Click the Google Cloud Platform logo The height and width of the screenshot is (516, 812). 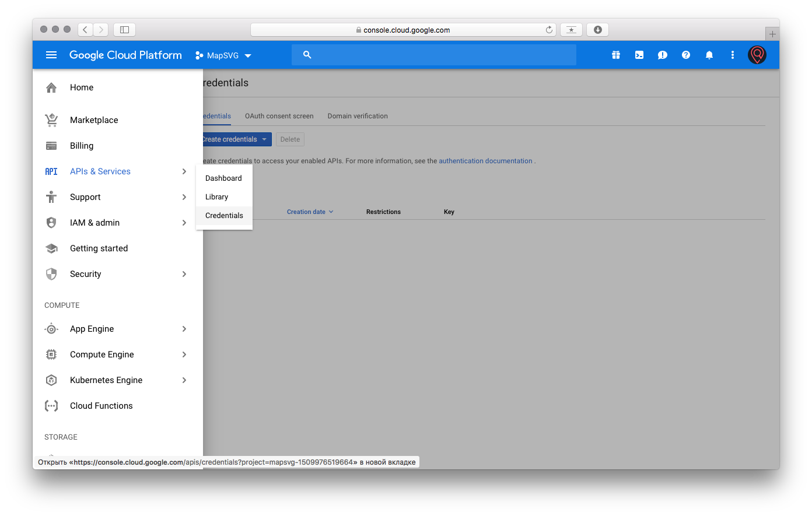click(x=125, y=55)
